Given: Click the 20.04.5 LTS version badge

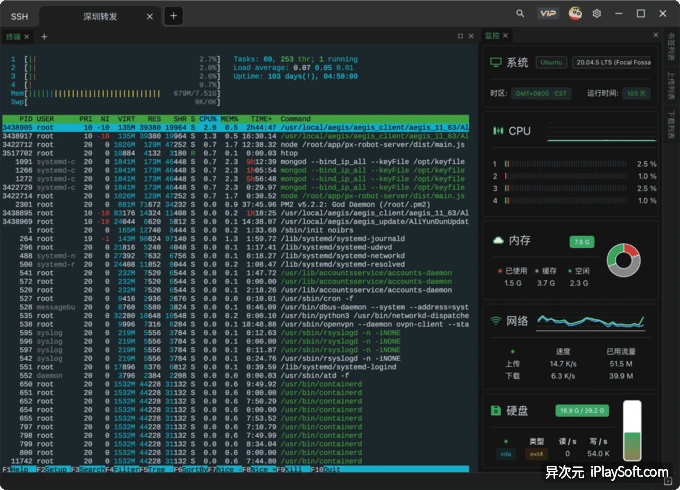Looking at the screenshot, I should tap(612, 62).
